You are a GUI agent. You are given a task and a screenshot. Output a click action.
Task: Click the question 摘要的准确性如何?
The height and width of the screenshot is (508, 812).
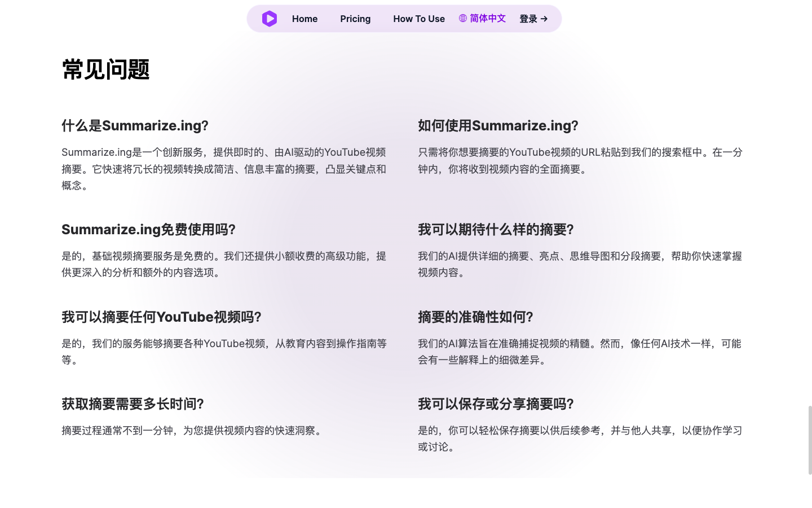[x=475, y=317]
